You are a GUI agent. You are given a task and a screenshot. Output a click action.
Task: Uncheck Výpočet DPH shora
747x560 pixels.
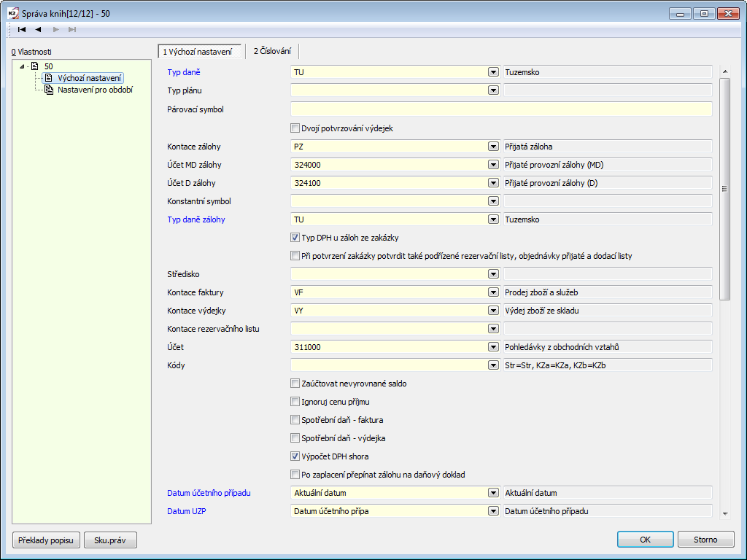click(x=295, y=456)
